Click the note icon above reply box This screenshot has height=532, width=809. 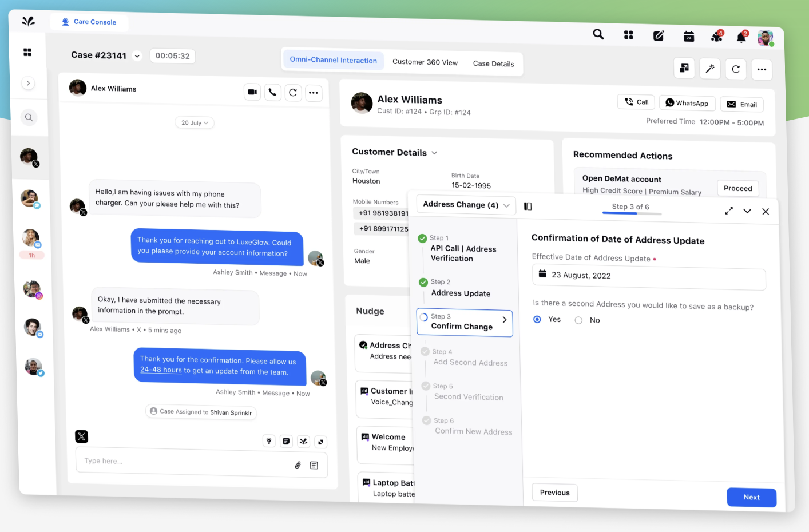coord(287,441)
